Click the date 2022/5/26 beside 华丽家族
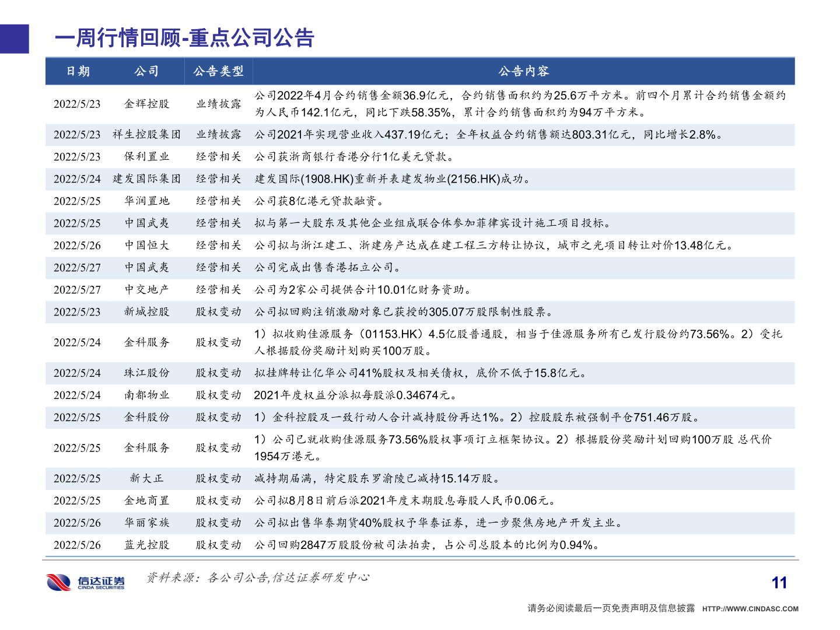The height and width of the screenshot is (630, 840). coord(77,524)
